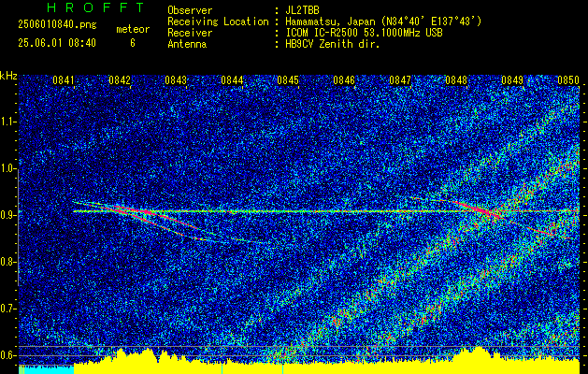
Task: Click the 0850 time marker
Action: [568, 80]
